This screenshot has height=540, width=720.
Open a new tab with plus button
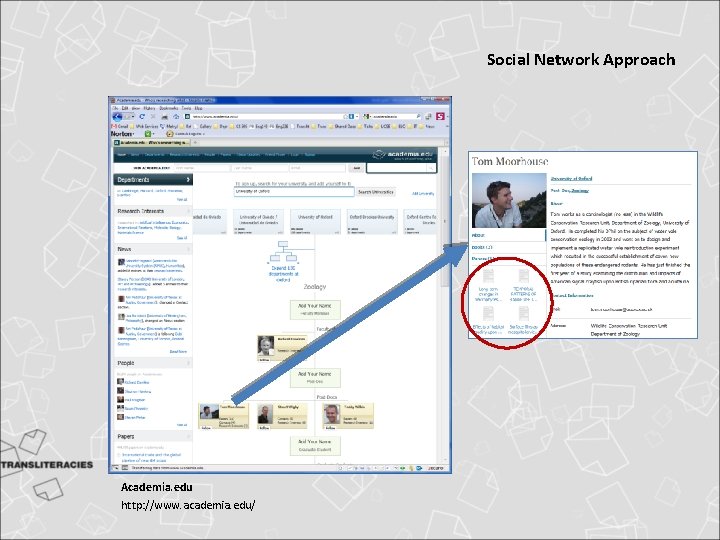click(195, 142)
